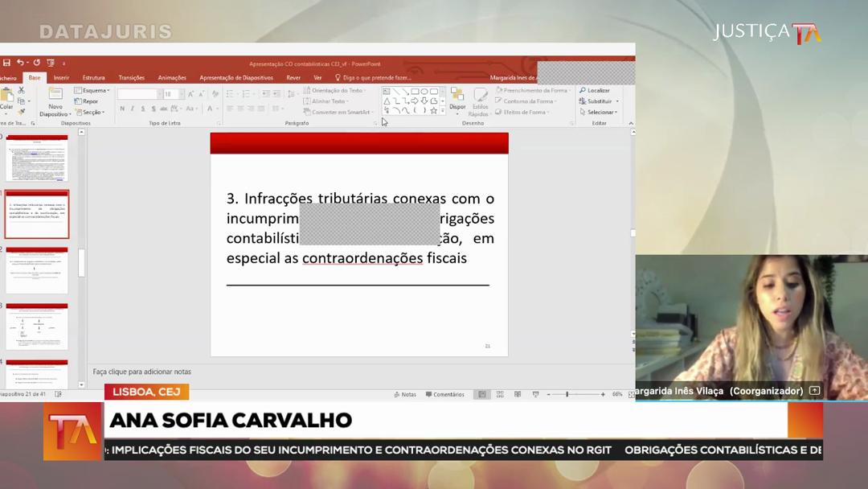Click notes field 'Faça clique para adicionar notas'
This screenshot has height=489, width=868.
[x=142, y=372]
